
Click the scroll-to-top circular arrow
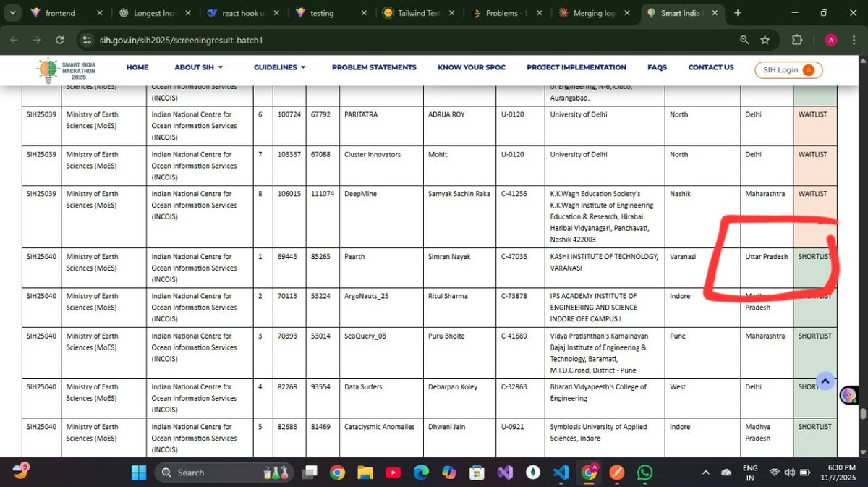coord(825,381)
